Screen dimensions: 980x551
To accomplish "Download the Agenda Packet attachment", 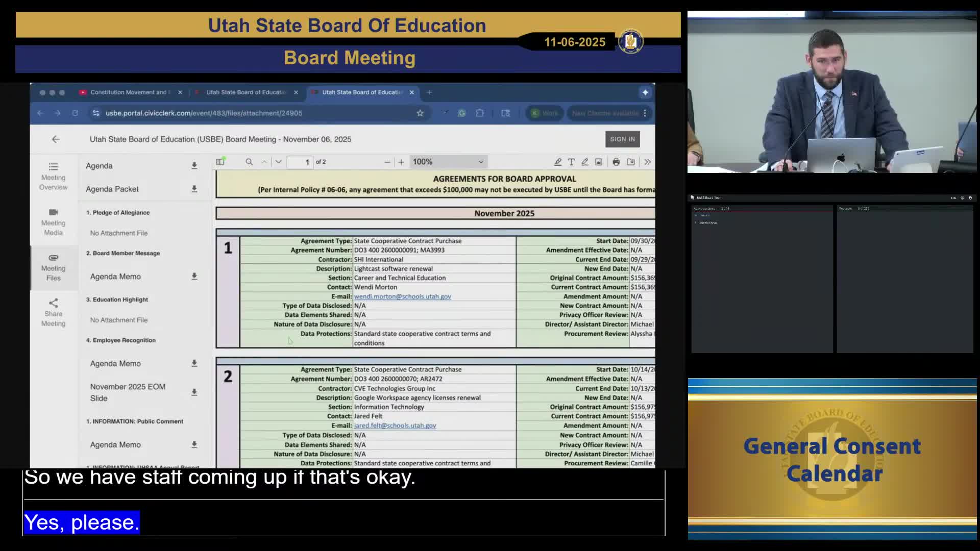I will click(x=194, y=189).
